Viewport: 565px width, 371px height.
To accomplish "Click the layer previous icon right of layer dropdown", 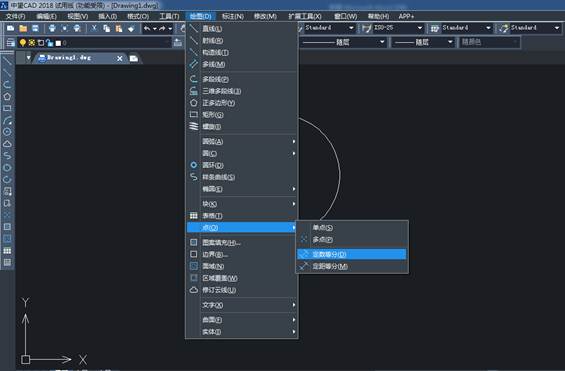I will (178, 43).
